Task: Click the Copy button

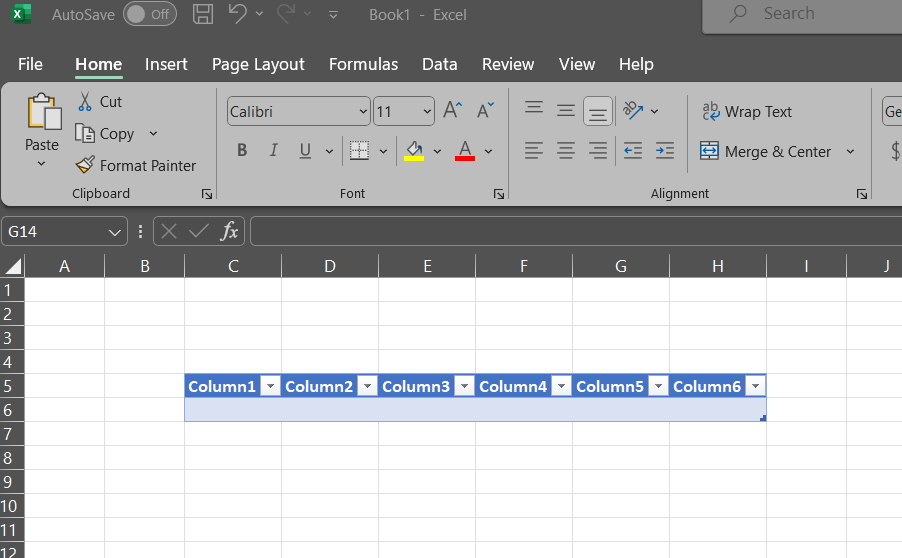Action: (106, 133)
